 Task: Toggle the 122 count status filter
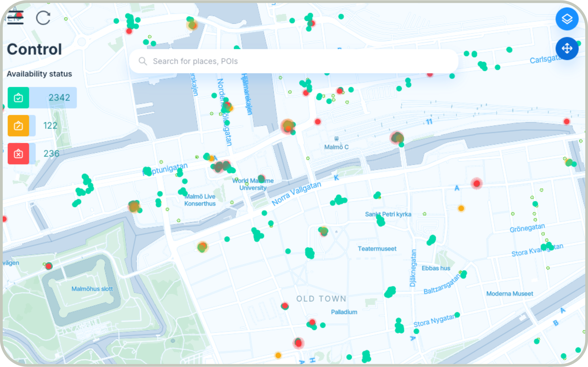pyautogui.click(x=50, y=126)
